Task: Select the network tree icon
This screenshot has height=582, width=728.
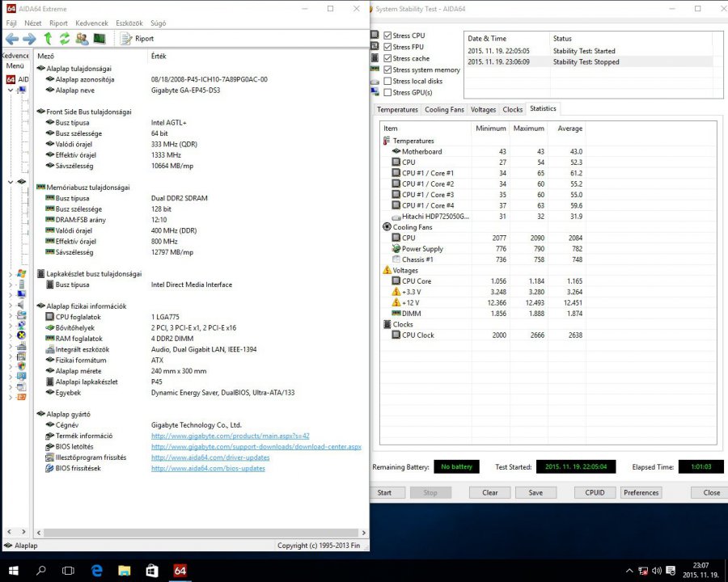Action: click(x=21, y=325)
